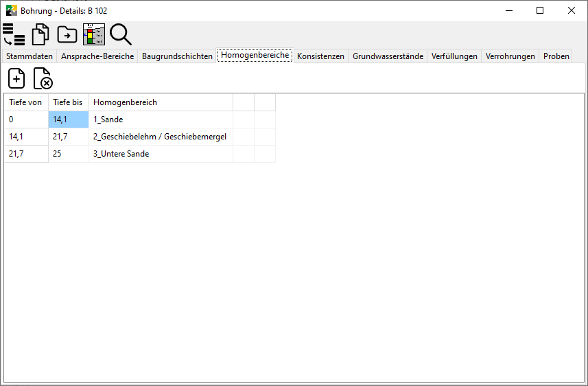Open the borehole profile column icon
588x386 pixels.
pos(94,34)
